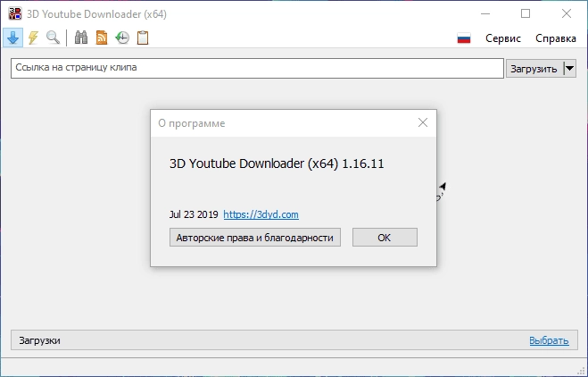Click the Russian flag language icon
Screen dimensions: 588x377
tap(464, 38)
